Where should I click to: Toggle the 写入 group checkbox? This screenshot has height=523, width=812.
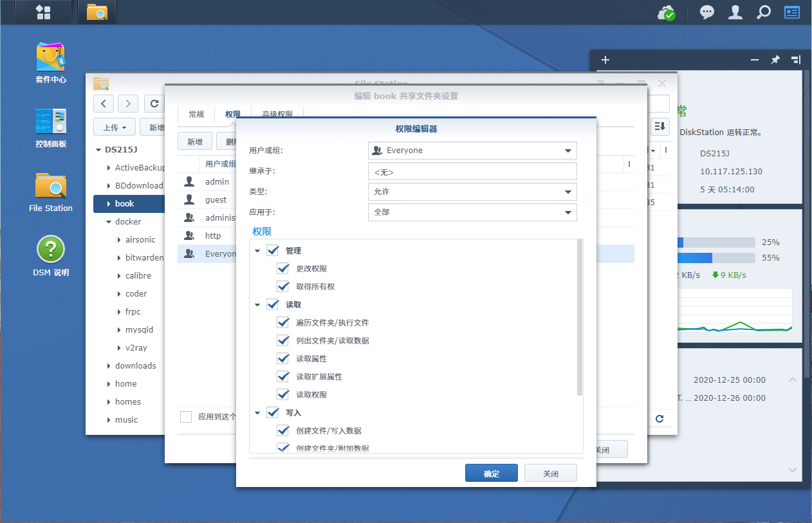point(272,412)
